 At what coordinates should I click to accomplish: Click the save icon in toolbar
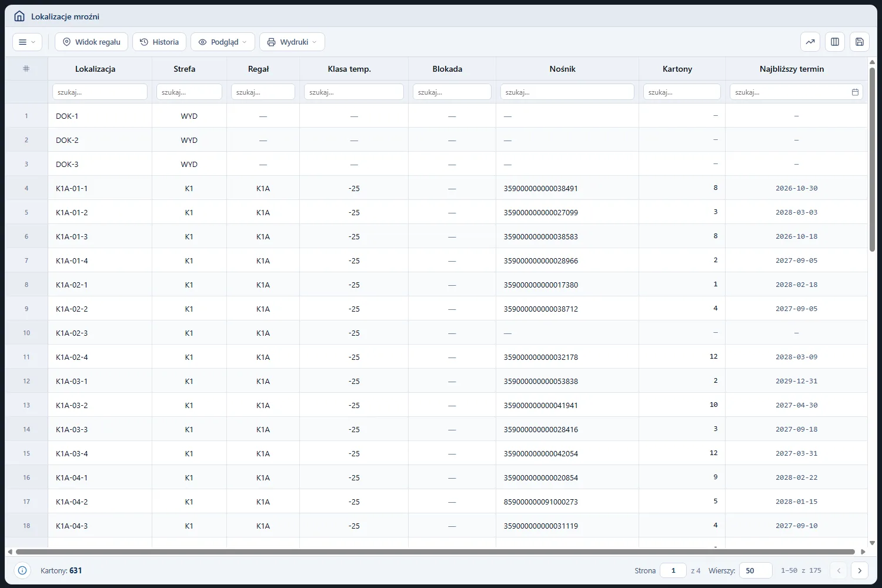click(x=860, y=42)
